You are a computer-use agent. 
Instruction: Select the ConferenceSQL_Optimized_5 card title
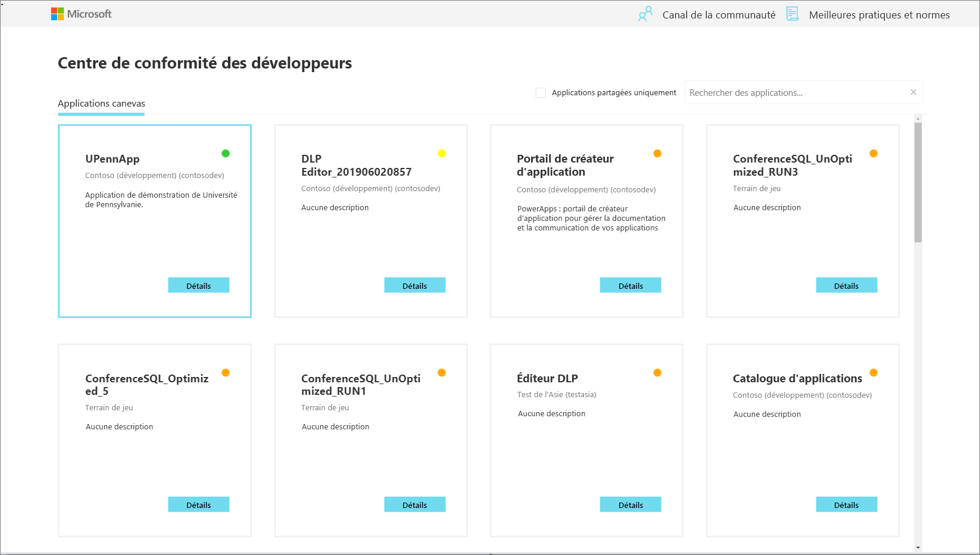pos(147,385)
